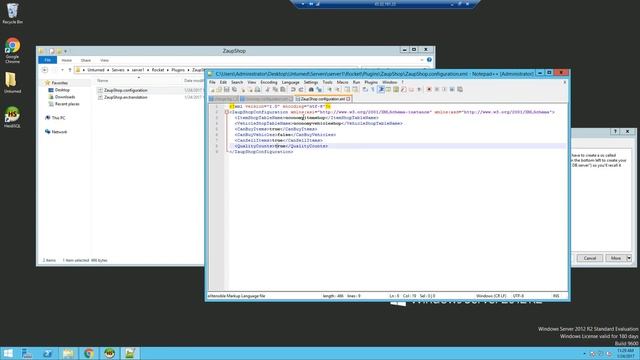Open Notepad++ Language menu
The image size is (640, 360).
pos(290,82)
